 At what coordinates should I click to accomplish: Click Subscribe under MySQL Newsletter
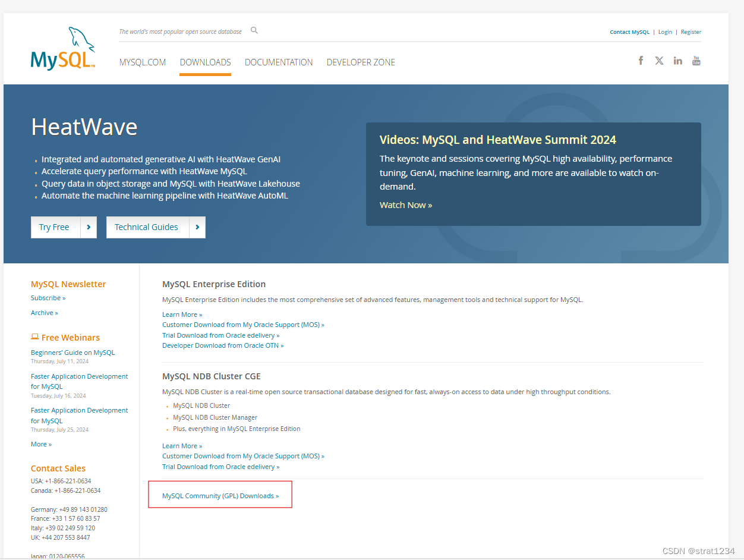[x=48, y=298]
